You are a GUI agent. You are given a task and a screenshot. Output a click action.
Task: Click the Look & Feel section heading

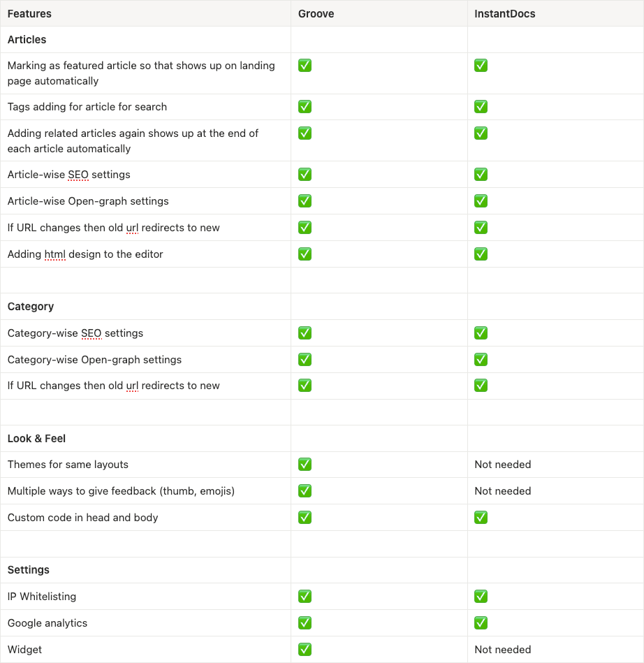click(x=36, y=439)
